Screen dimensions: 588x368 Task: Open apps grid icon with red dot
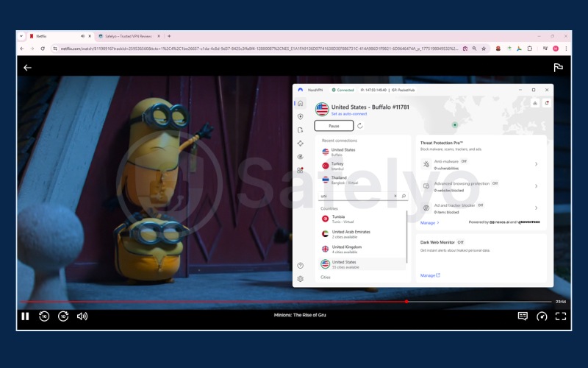tap(301, 170)
